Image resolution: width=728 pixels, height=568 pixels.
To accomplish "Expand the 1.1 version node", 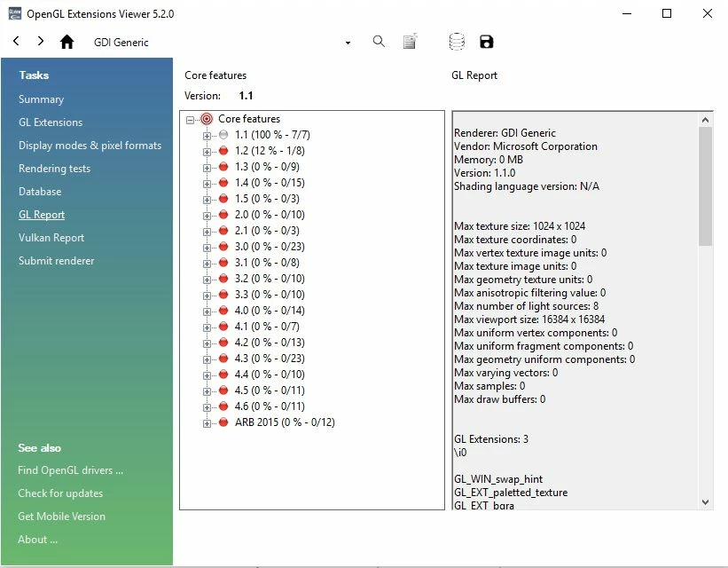I will tap(207, 136).
